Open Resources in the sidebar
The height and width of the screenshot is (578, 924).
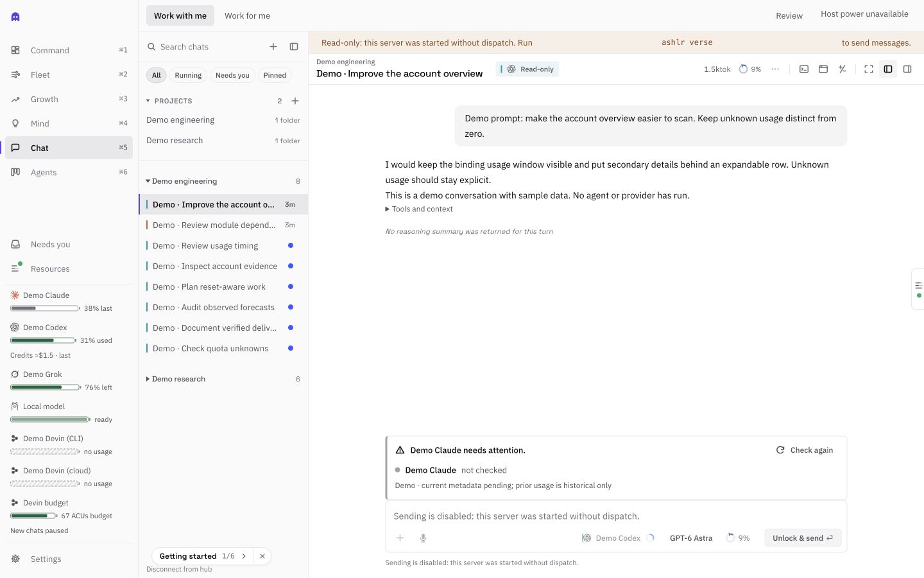tap(69, 268)
